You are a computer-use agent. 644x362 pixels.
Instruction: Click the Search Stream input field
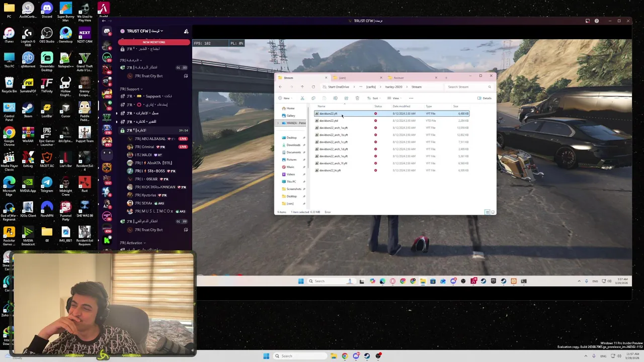[469, 86]
